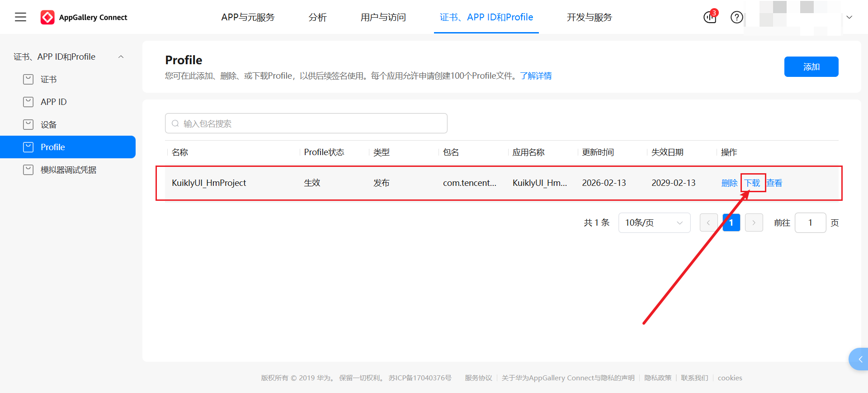The height and width of the screenshot is (393, 868).
Task: Click the 失效日期 column header
Action: (667, 152)
